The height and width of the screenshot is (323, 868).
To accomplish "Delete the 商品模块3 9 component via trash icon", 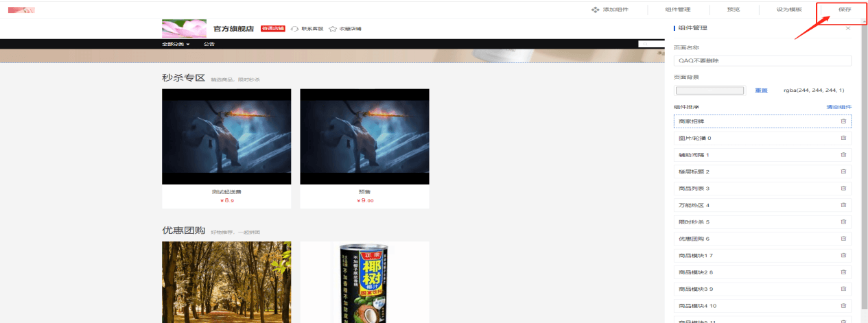I will [x=843, y=289].
